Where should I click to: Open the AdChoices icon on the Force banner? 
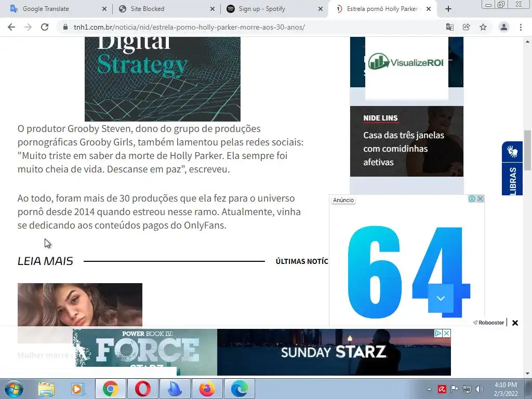pos(438,333)
